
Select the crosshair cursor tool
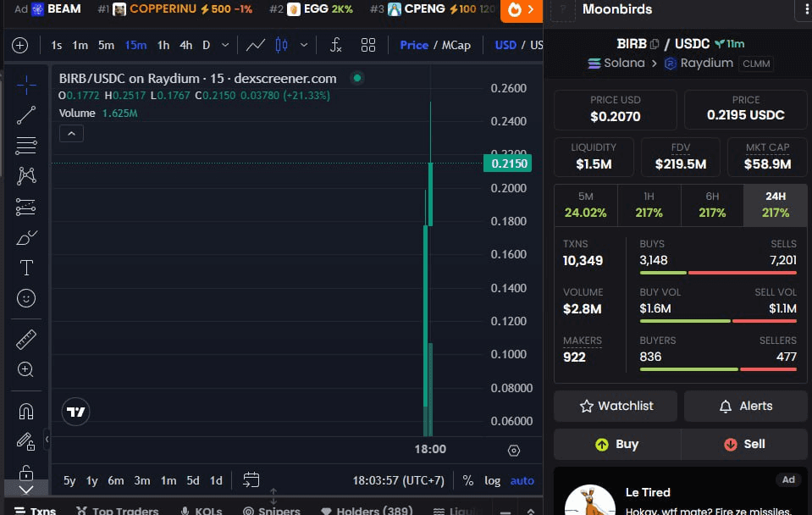[26, 85]
